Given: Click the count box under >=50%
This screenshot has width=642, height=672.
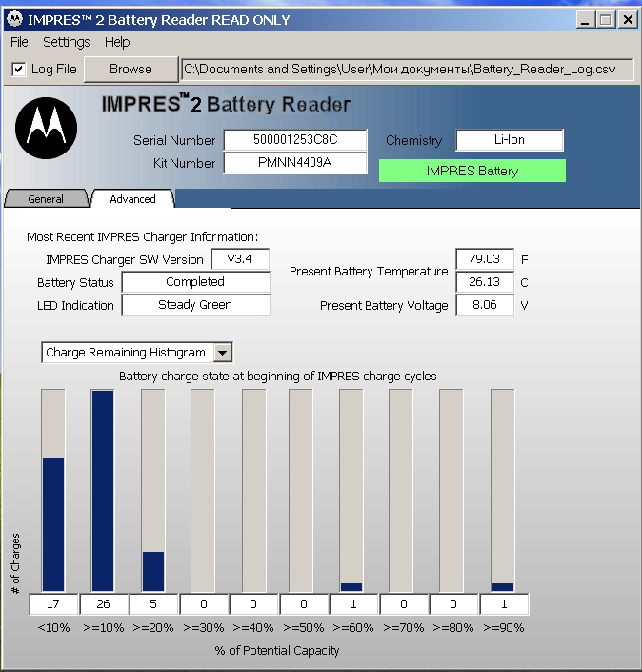Looking at the screenshot, I should [304, 604].
